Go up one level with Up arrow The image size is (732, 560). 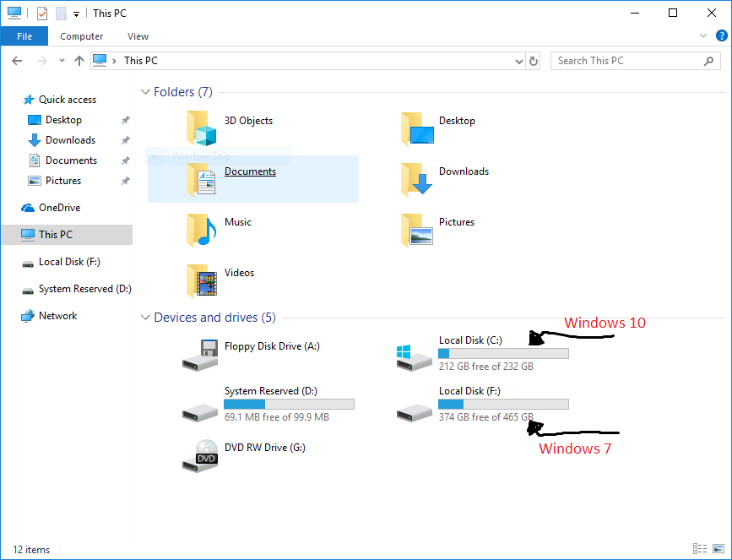(x=79, y=61)
